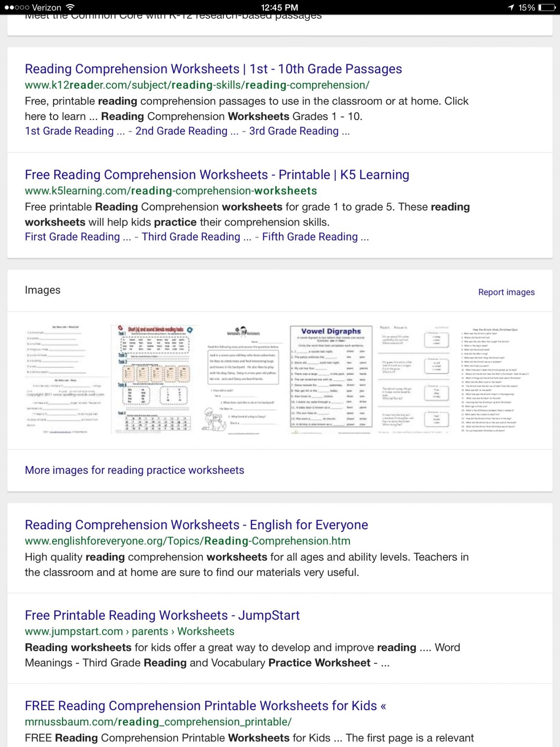
Task: Tap the Wi-Fi icon in status bar
Action: tap(70, 7)
